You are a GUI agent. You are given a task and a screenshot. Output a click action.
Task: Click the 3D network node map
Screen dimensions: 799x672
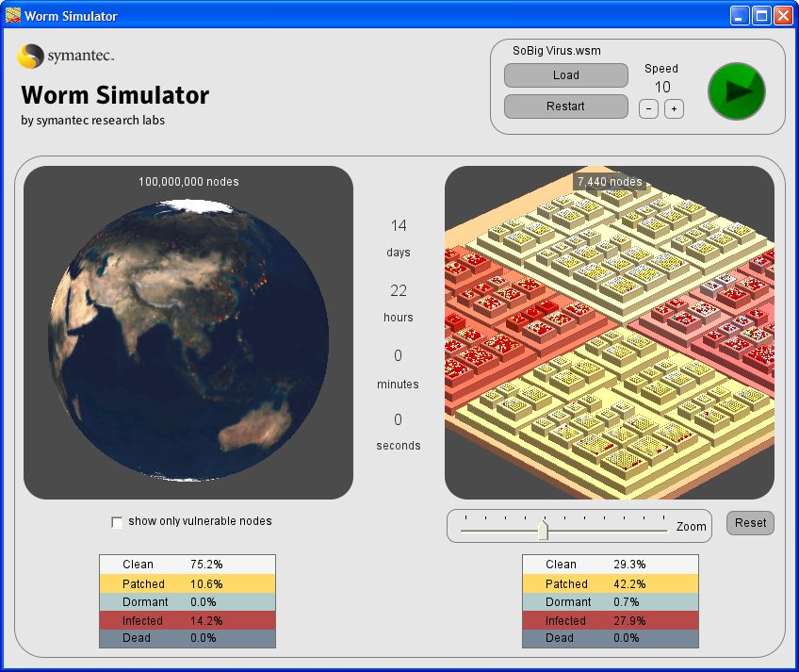pos(610,339)
